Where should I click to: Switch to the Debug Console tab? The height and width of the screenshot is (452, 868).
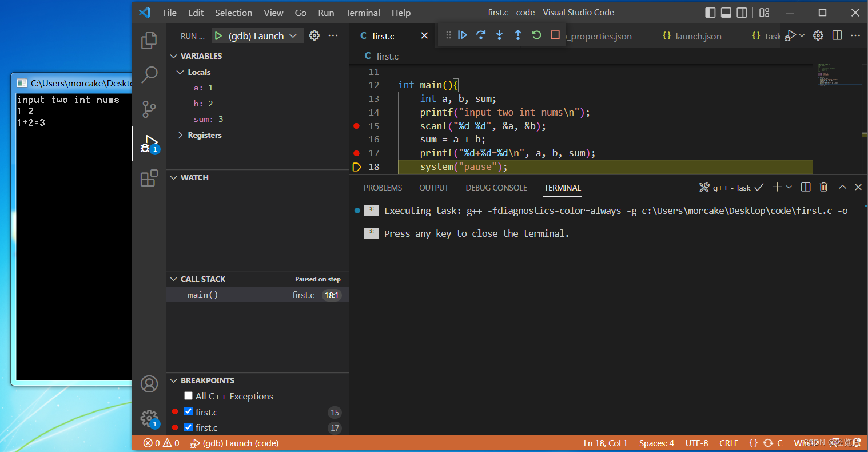point(496,188)
